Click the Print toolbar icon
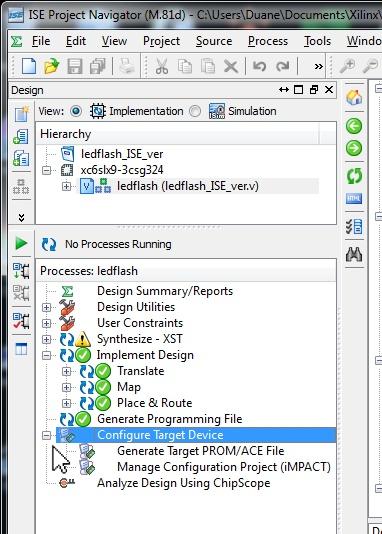 pos(127,66)
